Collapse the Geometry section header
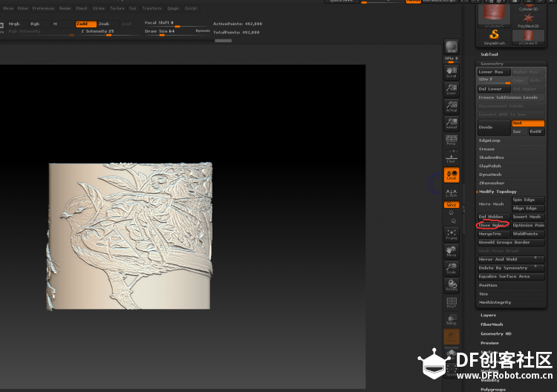Image resolution: width=557 pixels, height=392 pixels. (x=492, y=64)
